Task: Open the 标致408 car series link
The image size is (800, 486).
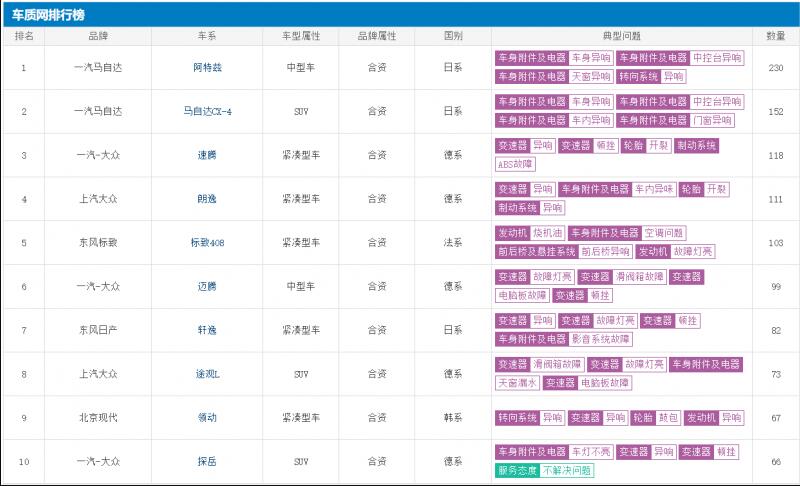Action: (207, 243)
